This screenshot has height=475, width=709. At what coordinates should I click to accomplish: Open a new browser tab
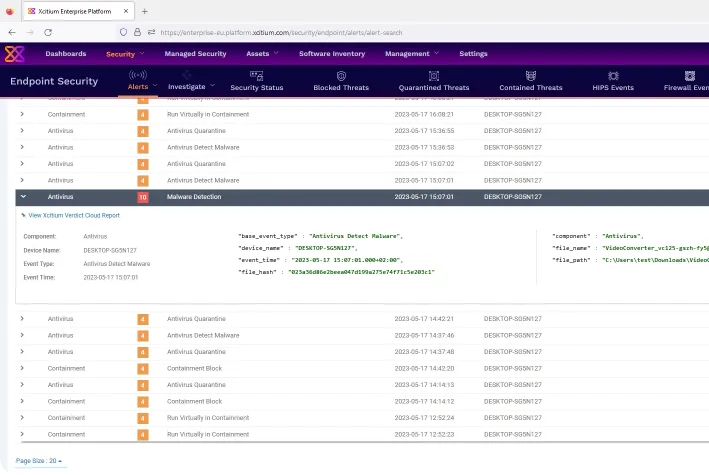tap(145, 11)
